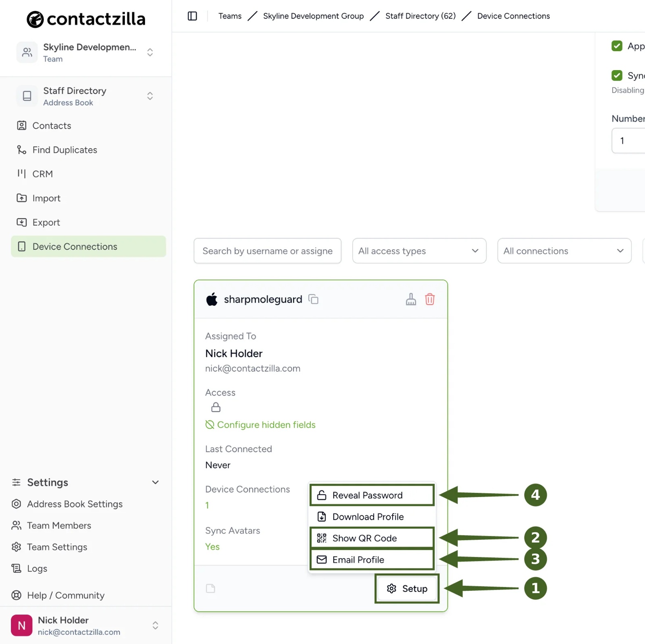Viewport: 645px width, 644px height.
Task: Open Contacts in sidebar
Action: pos(88,126)
